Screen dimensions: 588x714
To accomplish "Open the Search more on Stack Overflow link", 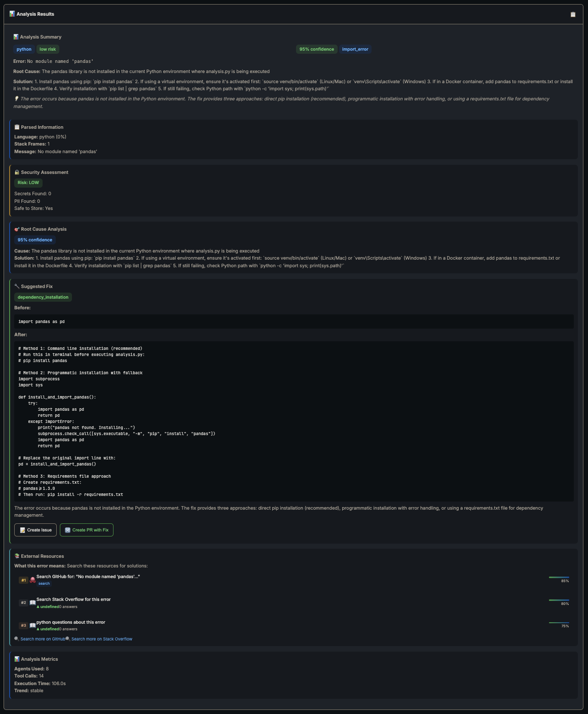I will point(101,639).
